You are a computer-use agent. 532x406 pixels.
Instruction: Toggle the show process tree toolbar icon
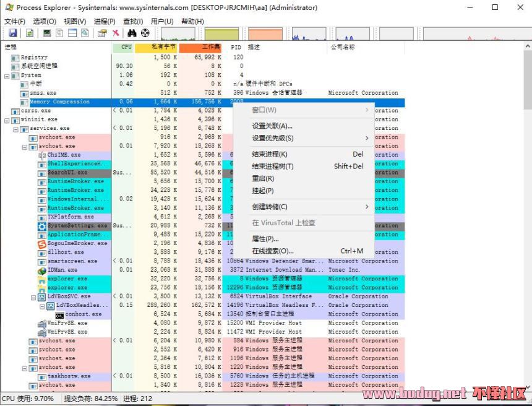click(x=59, y=33)
